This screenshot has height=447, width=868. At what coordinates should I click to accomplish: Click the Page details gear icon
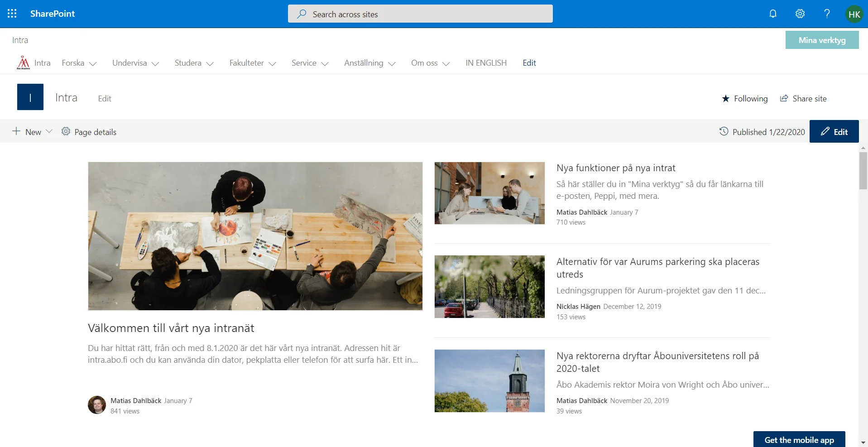pos(66,131)
